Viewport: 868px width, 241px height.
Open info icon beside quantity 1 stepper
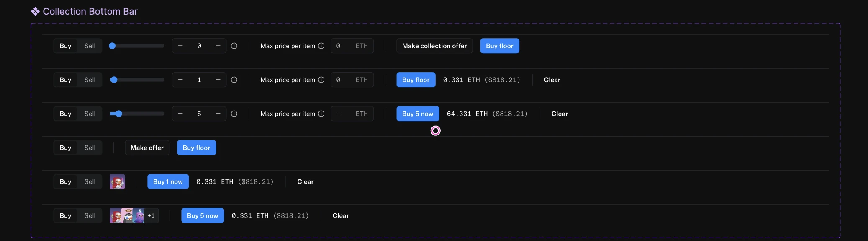point(234,80)
